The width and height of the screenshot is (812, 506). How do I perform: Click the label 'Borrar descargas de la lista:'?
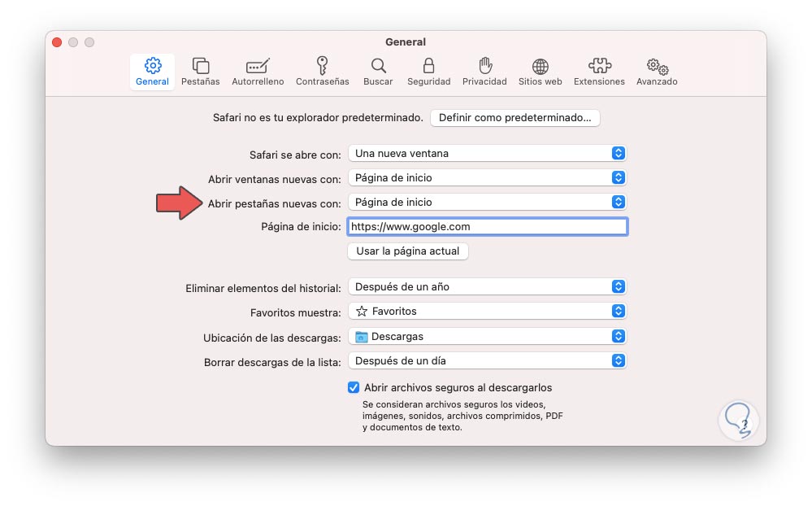pos(272,362)
